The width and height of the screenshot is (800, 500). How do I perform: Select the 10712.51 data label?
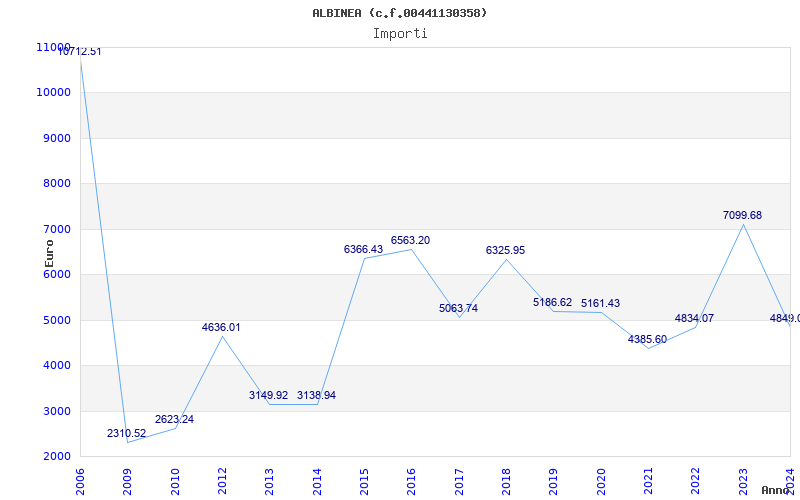click(x=80, y=52)
